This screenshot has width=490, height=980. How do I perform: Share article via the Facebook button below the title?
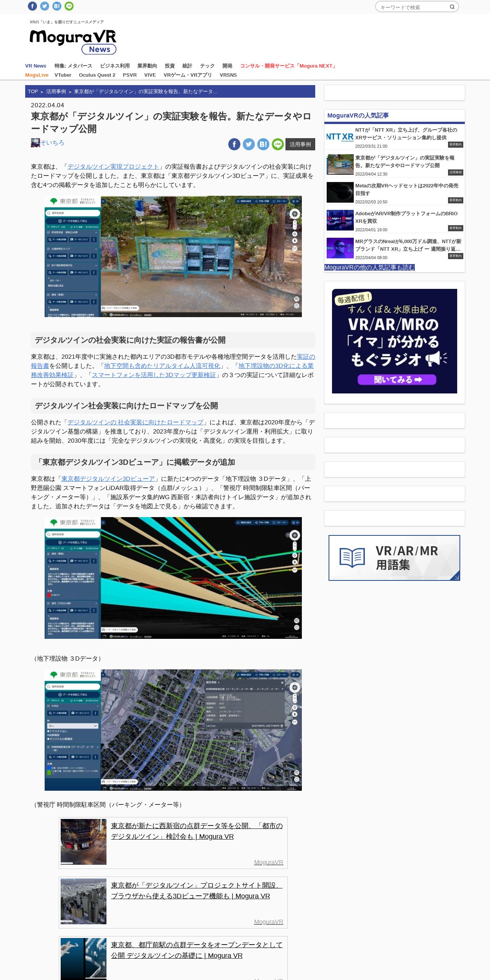(x=234, y=144)
